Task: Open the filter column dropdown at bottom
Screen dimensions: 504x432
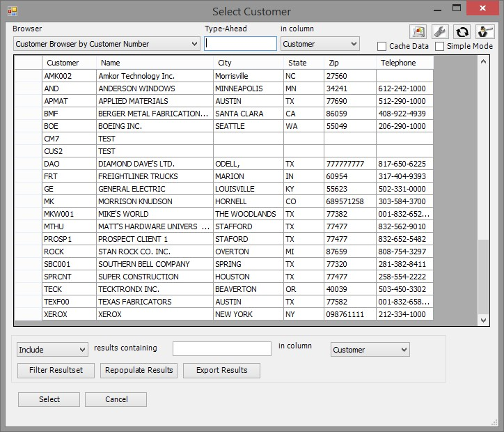Action: pyautogui.click(x=370, y=350)
